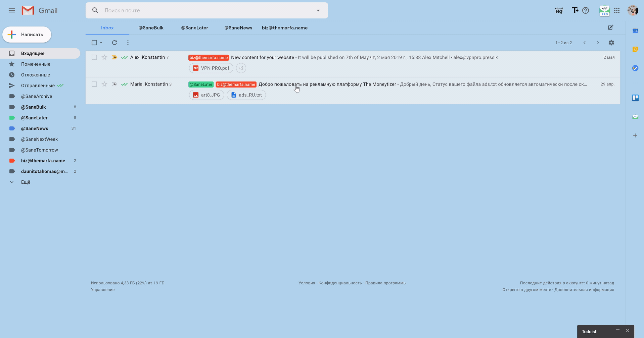This screenshot has width=644, height=338.
Task: Refresh the inbox message list
Action: pos(114,43)
